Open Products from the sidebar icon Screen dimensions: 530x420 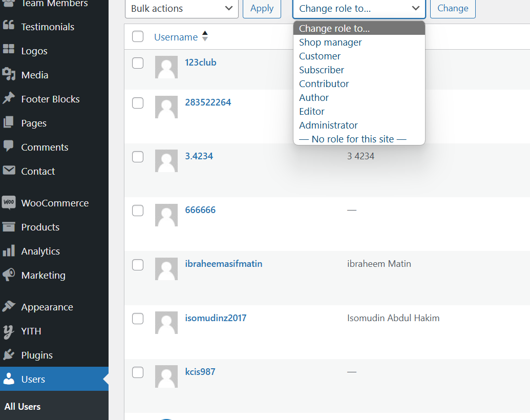tap(9, 227)
